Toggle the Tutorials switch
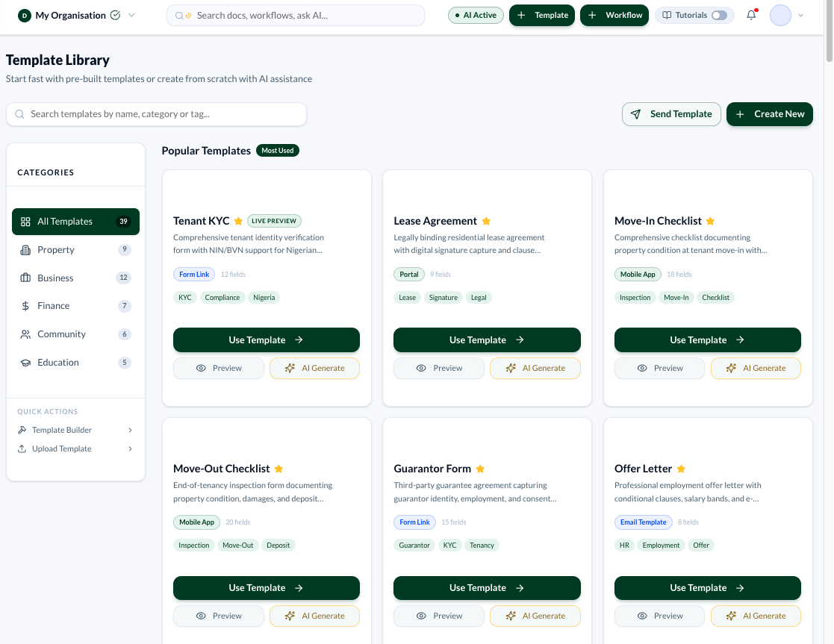834x644 pixels. click(719, 15)
